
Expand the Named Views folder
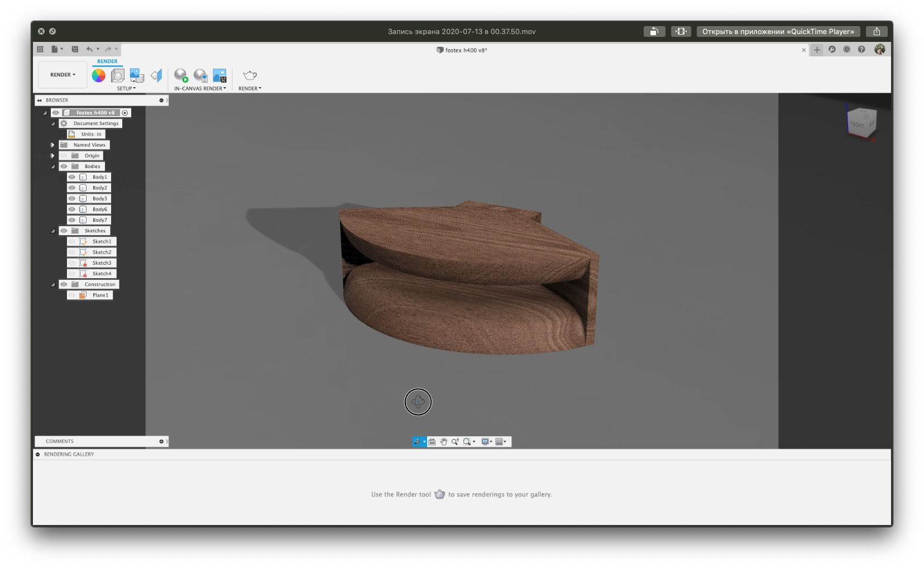click(x=53, y=145)
